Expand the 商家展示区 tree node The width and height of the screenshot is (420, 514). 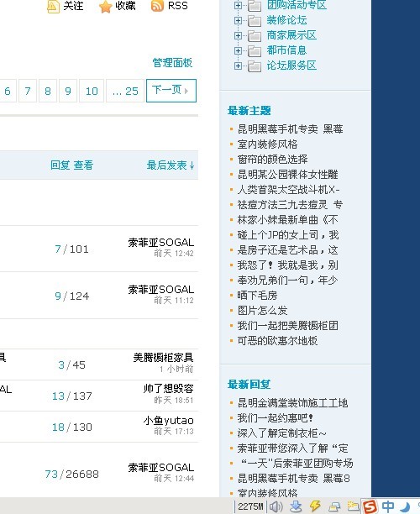[238, 35]
